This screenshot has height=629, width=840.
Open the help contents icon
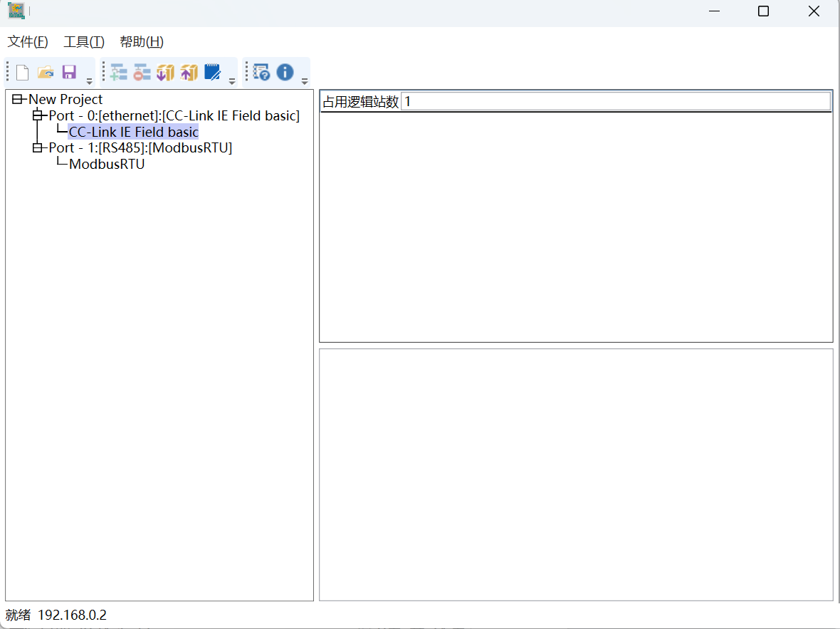tap(261, 72)
